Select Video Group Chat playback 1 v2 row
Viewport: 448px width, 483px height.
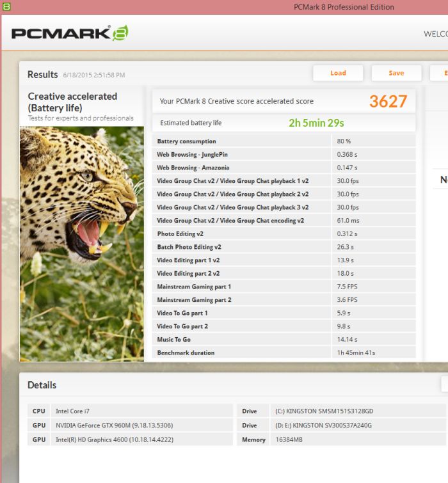coord(284,181)
